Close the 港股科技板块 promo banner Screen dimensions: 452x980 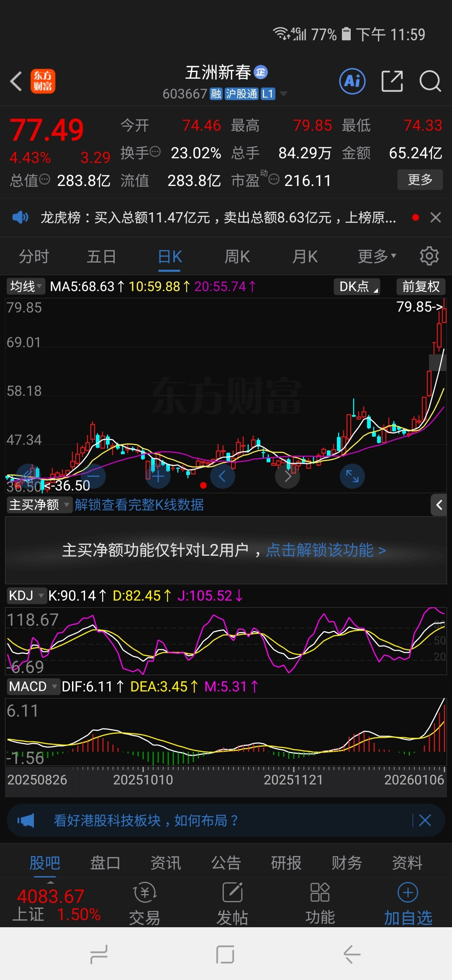tap(425, 820)
